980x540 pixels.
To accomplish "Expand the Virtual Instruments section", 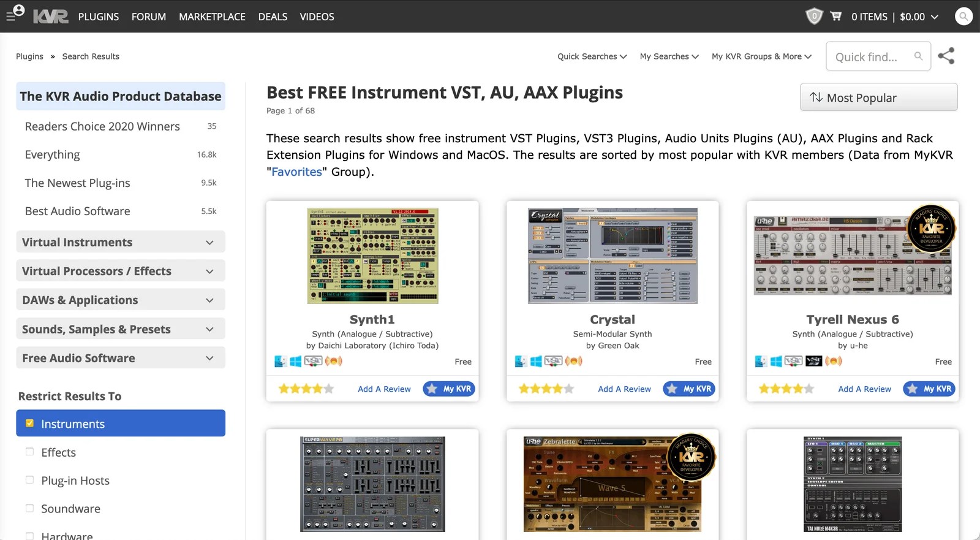I will pos(121,242).
